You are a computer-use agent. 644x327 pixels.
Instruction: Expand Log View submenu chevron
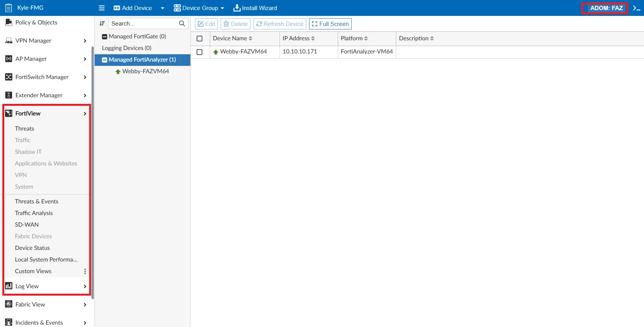(x=85, y=286)
